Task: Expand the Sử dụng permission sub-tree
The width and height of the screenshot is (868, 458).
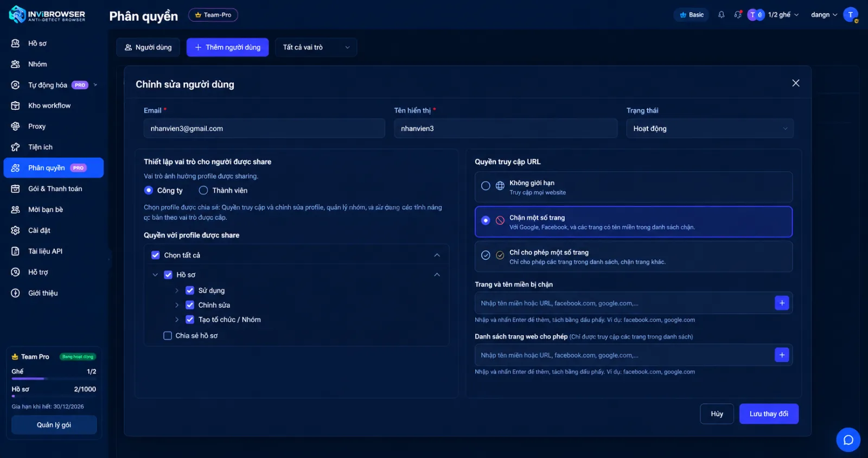Action: point(177,290)
